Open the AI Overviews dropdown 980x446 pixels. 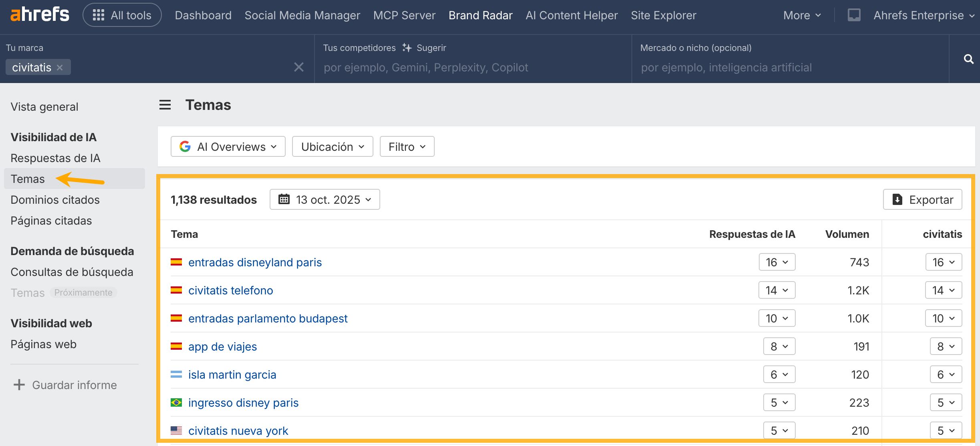(228, 147)
